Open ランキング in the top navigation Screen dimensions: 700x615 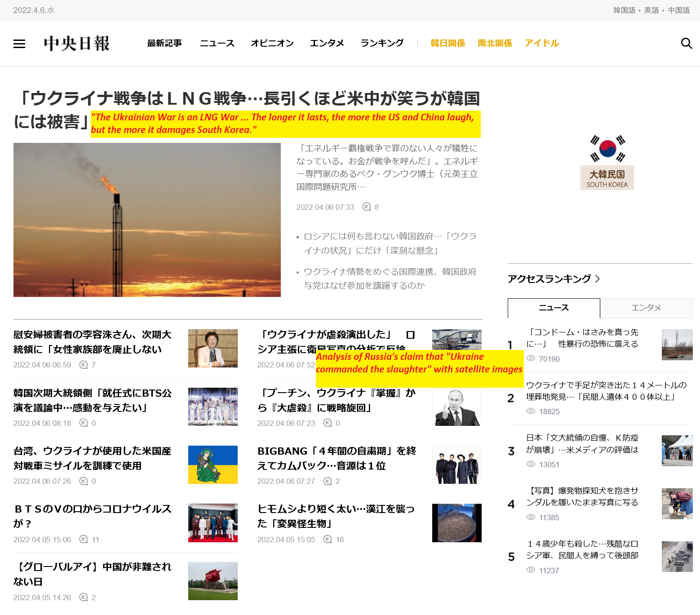382,43
